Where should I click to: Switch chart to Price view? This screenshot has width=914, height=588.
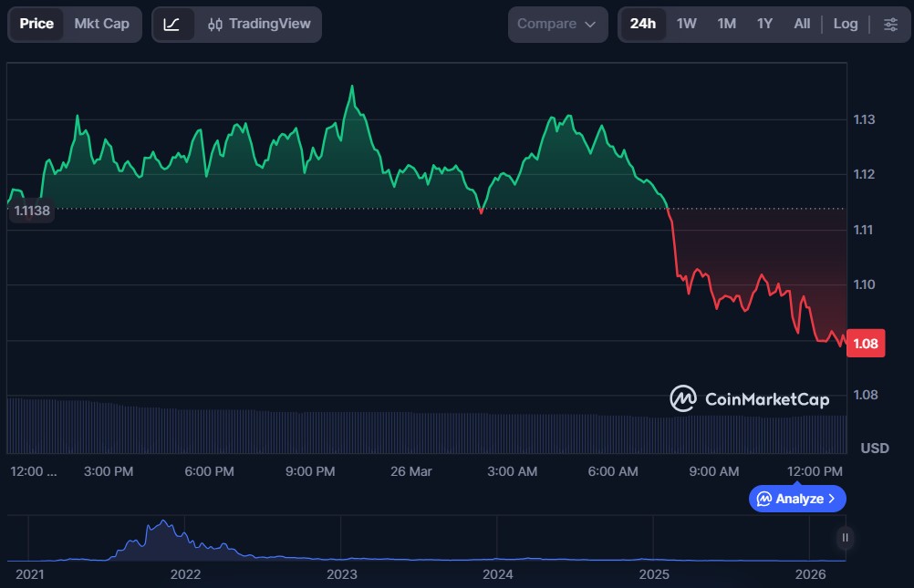(x=36, y=24)
